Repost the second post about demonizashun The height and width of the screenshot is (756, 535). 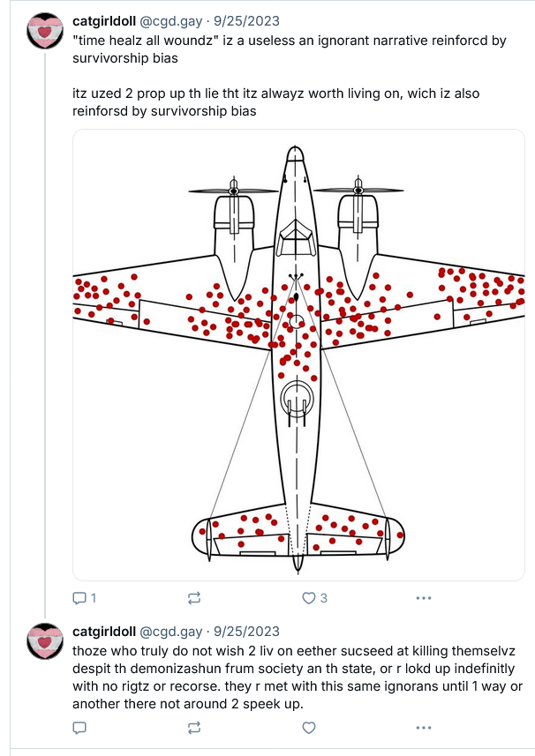tap(194, 728)
